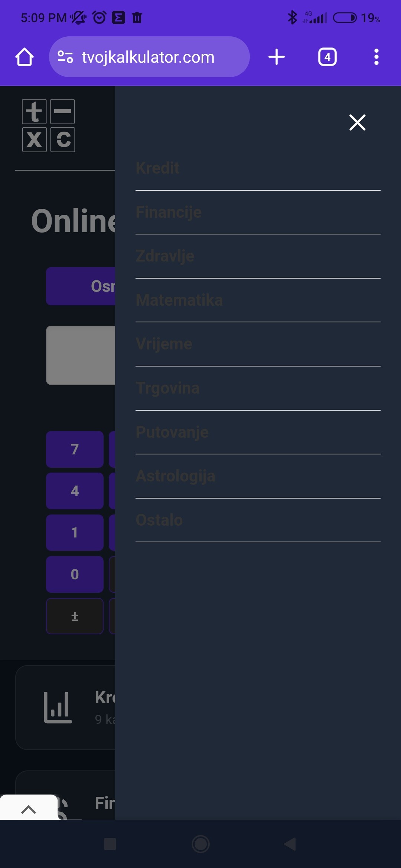Close the side navigation menu with X
401x868 pixels.
coord(357,122)
